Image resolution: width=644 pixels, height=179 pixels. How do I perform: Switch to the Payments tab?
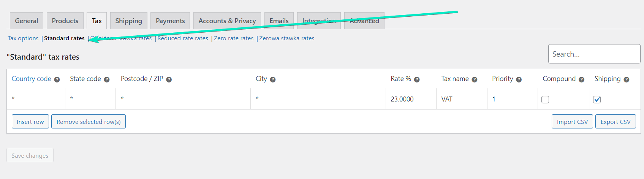[170, 21]
